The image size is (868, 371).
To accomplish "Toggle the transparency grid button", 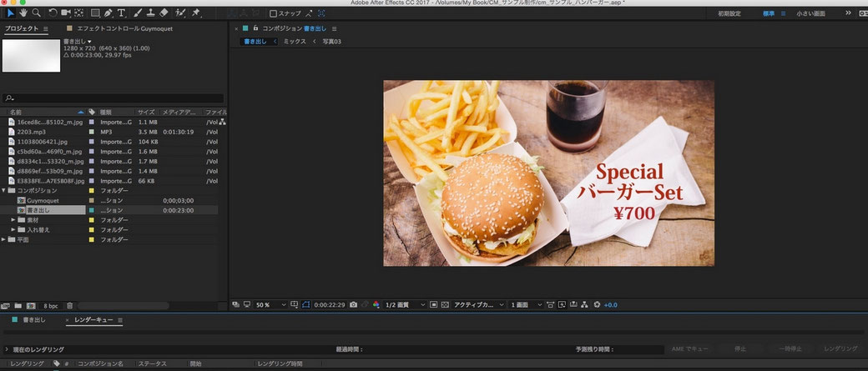I will pos(445,304).
